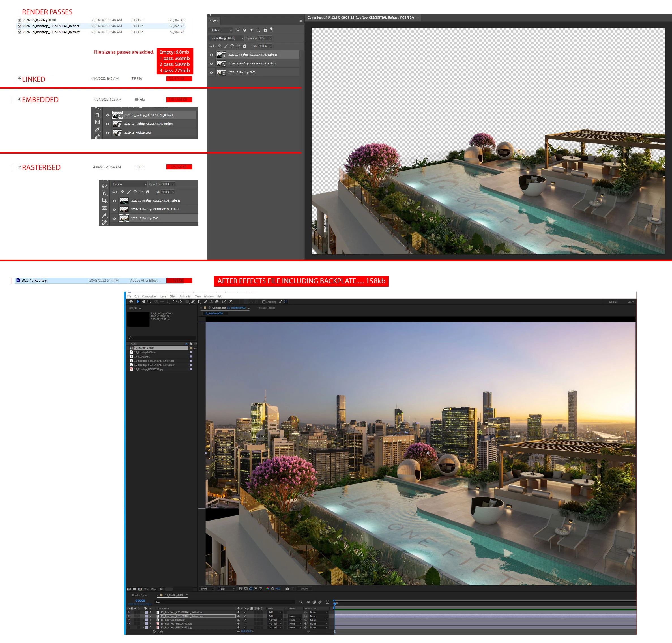Open the viewer magnification 100% dropdown
Screen dimensions: 672x643
207,588
